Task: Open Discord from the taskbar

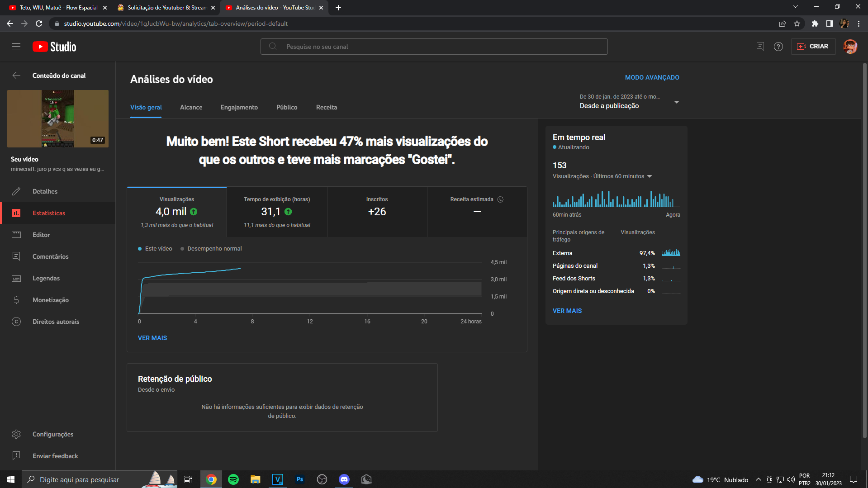Action: [344, 479]
